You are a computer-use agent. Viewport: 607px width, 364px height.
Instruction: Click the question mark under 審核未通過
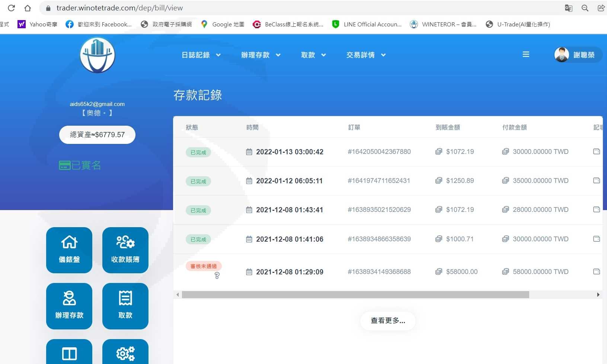click(x=217, y=276)
